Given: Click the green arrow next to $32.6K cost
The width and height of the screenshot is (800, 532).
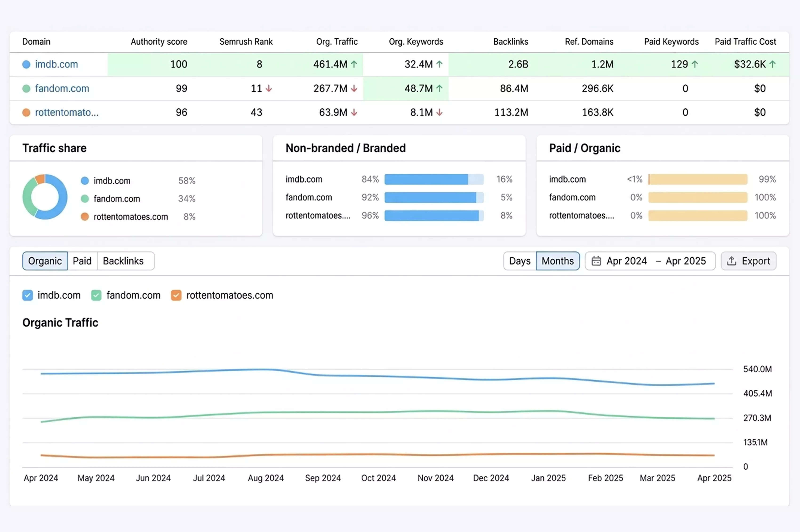Looking at the screenshot, I should coord(772,64).
